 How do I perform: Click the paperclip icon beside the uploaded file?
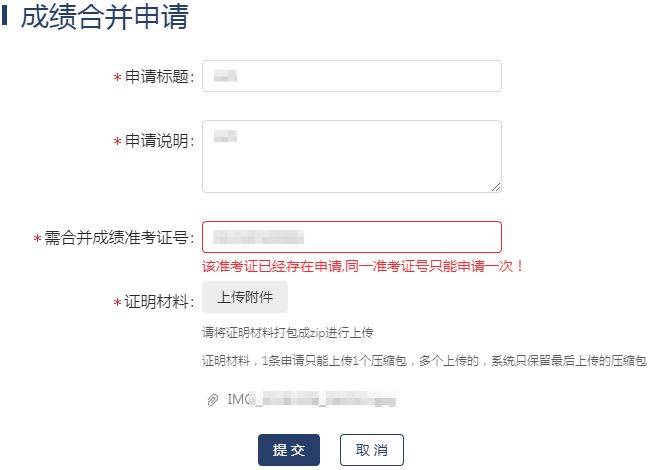click(x=212, y=400)
